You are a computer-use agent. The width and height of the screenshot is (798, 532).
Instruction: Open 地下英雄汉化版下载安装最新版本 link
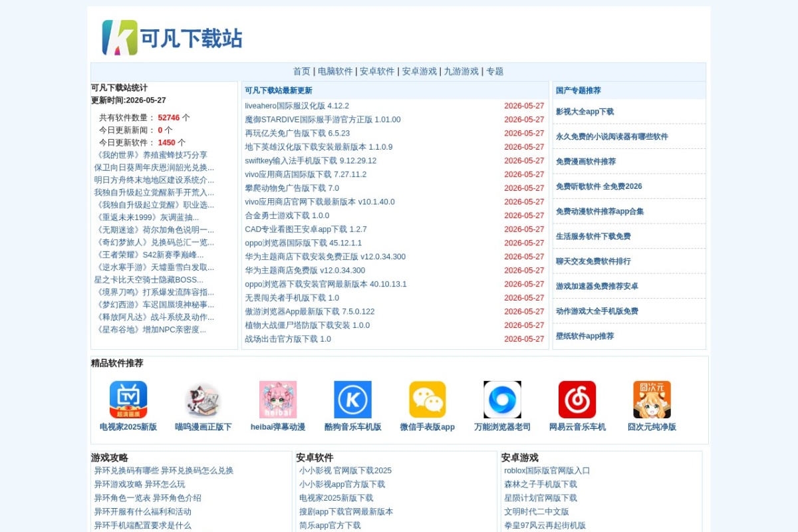(x=319, y=147)
